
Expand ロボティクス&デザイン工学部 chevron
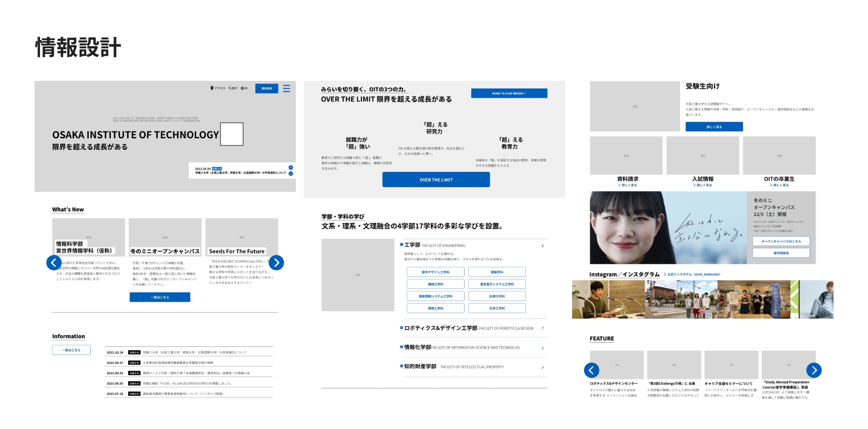click(x=542, y=328)
